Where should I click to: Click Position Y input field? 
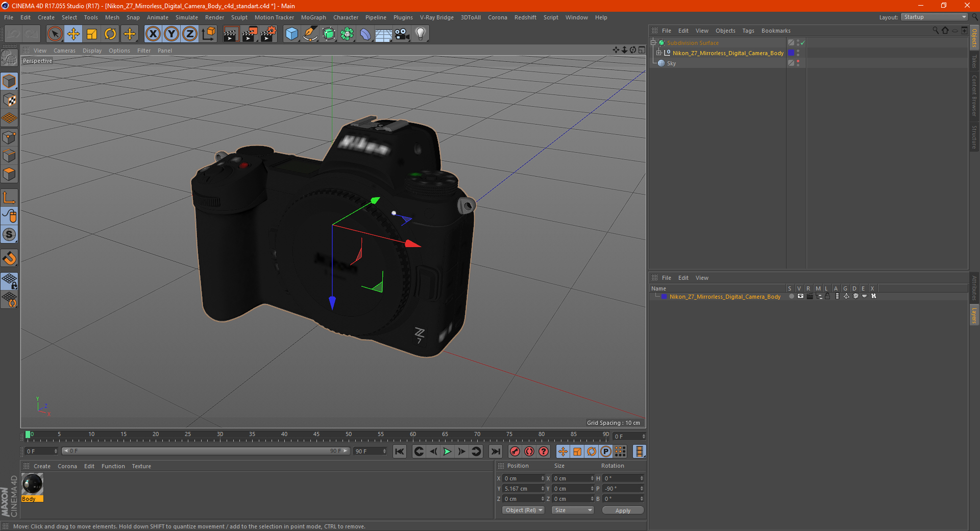(523, 489)
